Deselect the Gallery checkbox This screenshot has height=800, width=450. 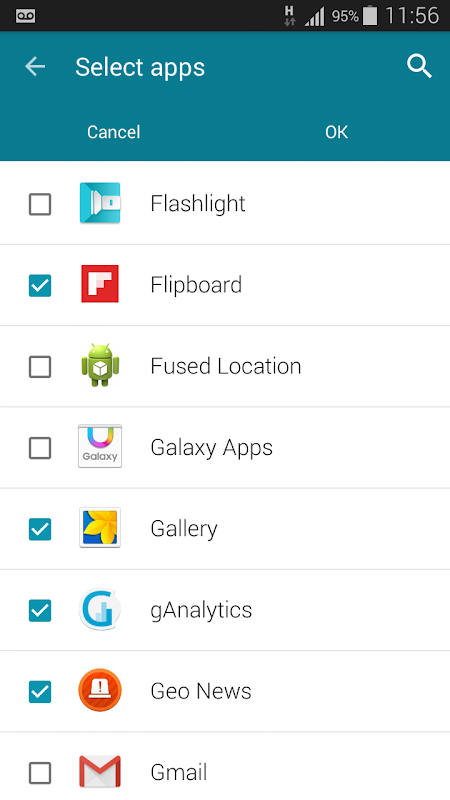coord(40,529)
